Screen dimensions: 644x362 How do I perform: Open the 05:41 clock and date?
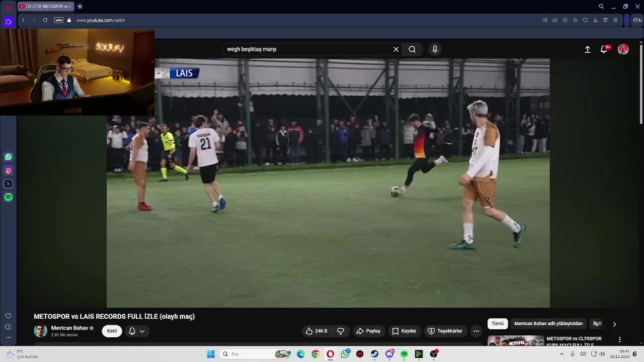620,354
